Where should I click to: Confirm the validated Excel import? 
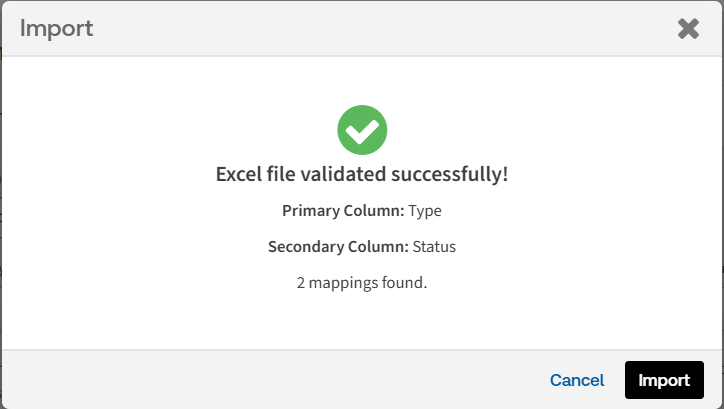664,380
